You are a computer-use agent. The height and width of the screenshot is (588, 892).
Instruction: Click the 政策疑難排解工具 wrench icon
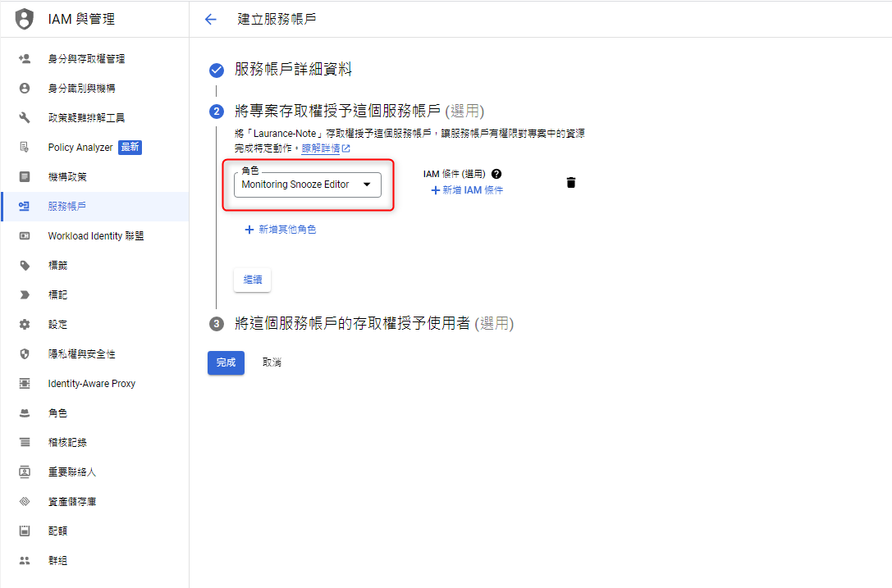25,118
